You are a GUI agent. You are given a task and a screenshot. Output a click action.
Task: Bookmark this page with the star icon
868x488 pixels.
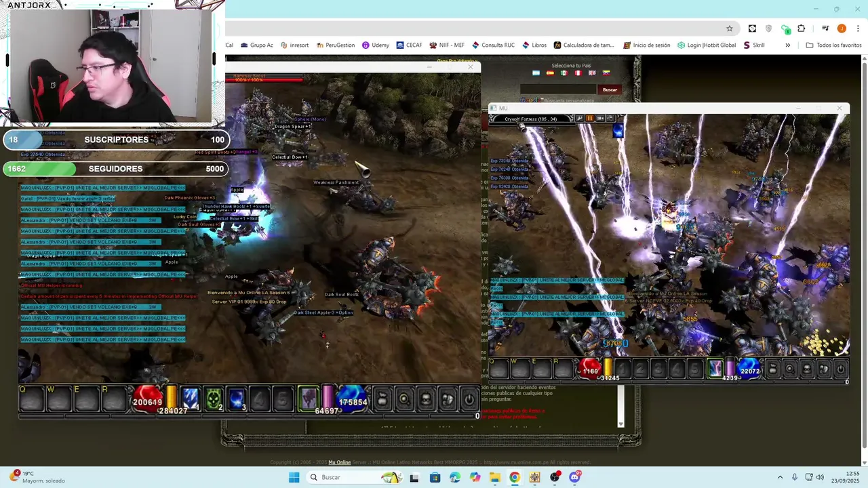[x=730, y=28]
